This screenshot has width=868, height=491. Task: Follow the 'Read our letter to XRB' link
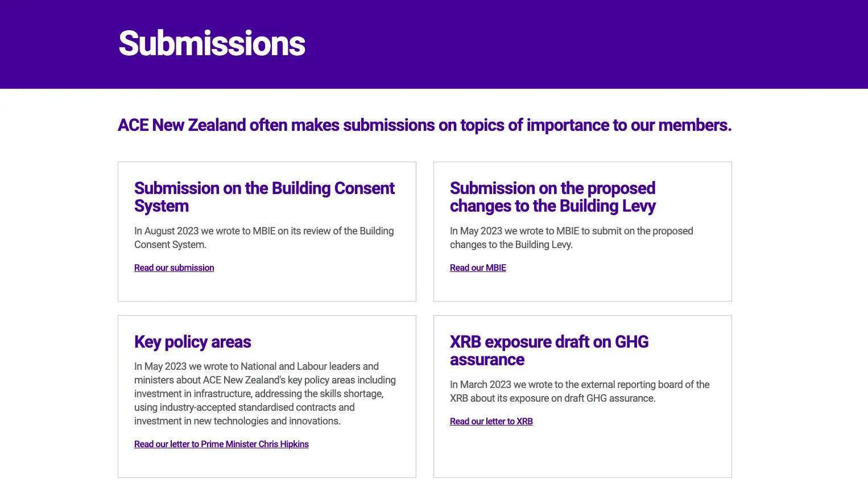tap(491, 422)
